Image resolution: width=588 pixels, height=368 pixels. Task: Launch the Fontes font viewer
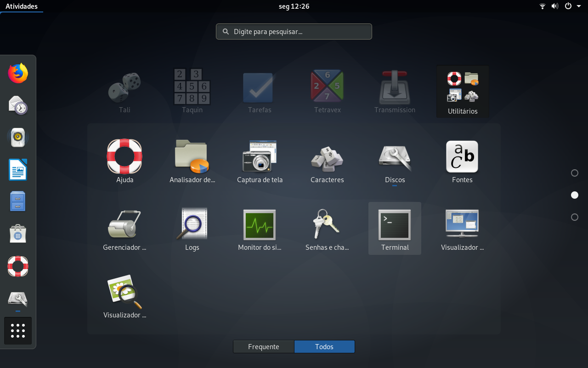(x=462, y=161)
